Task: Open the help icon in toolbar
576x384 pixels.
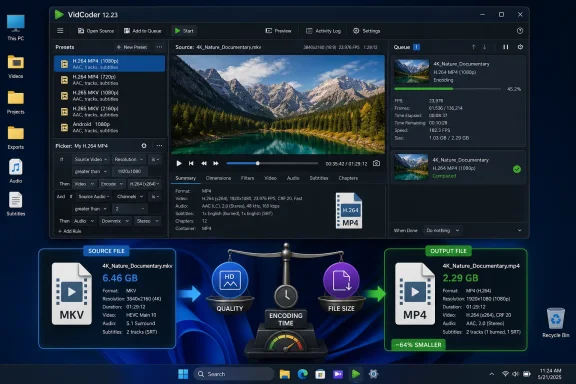Action: (x=520, y=31)
